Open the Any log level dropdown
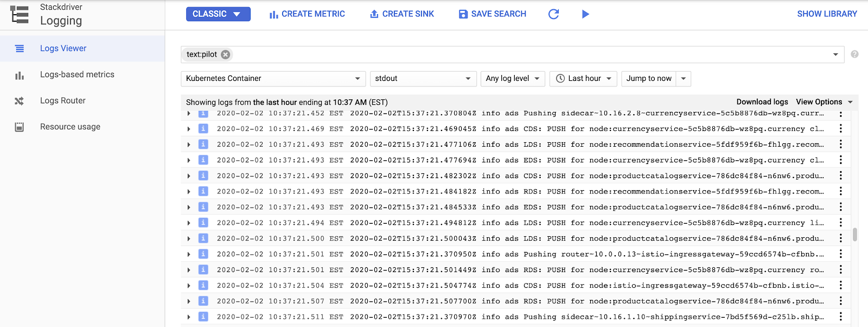 click(513, 79)
